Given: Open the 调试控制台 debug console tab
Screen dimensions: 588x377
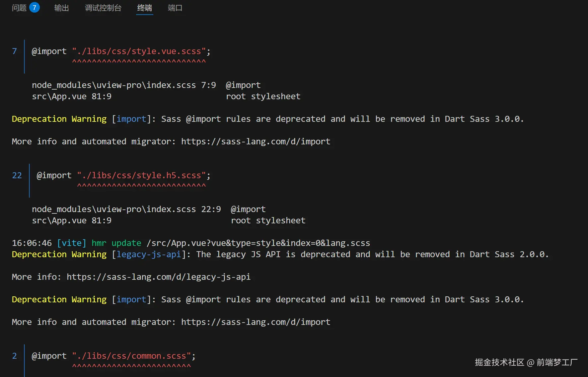Looking at the screenshot, I should pos(103,8).
